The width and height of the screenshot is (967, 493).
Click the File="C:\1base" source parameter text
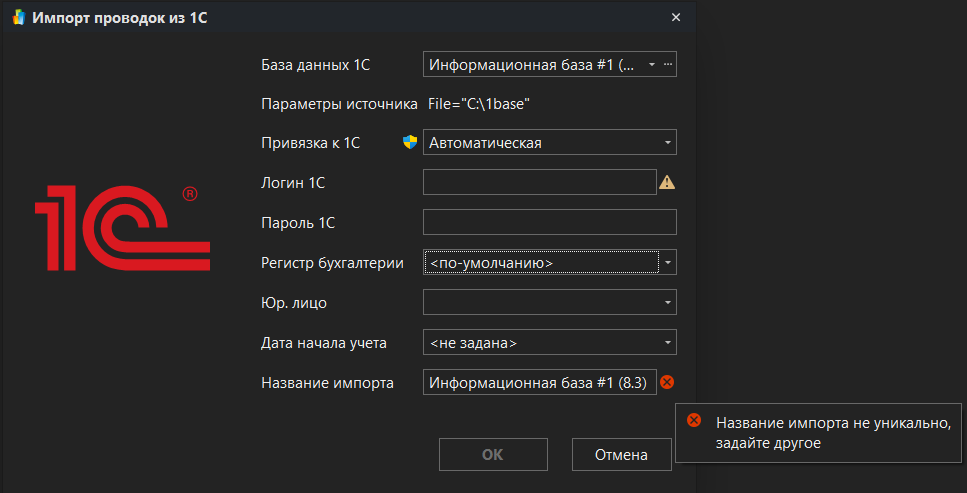[480, 104]
